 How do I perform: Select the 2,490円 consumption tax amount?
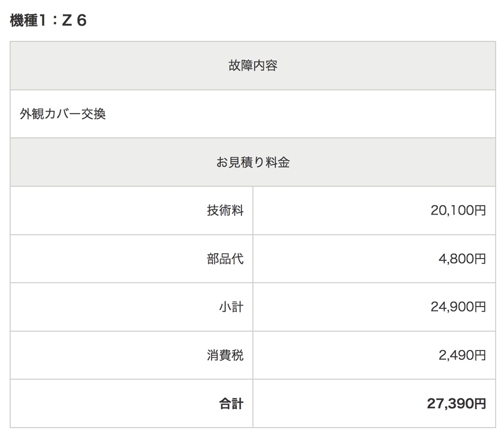point(462,355)
